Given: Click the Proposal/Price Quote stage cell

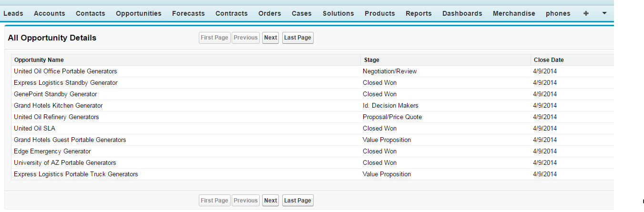Looking at the screenshot, I should 392,117.
